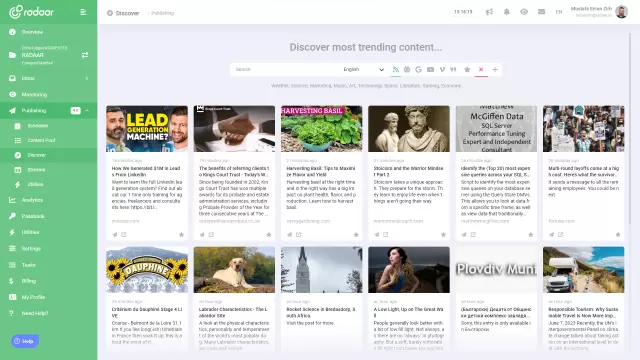Share SQL queries article via paper plane
Viewport: 640px width, 360px height.
pos(464,235)
